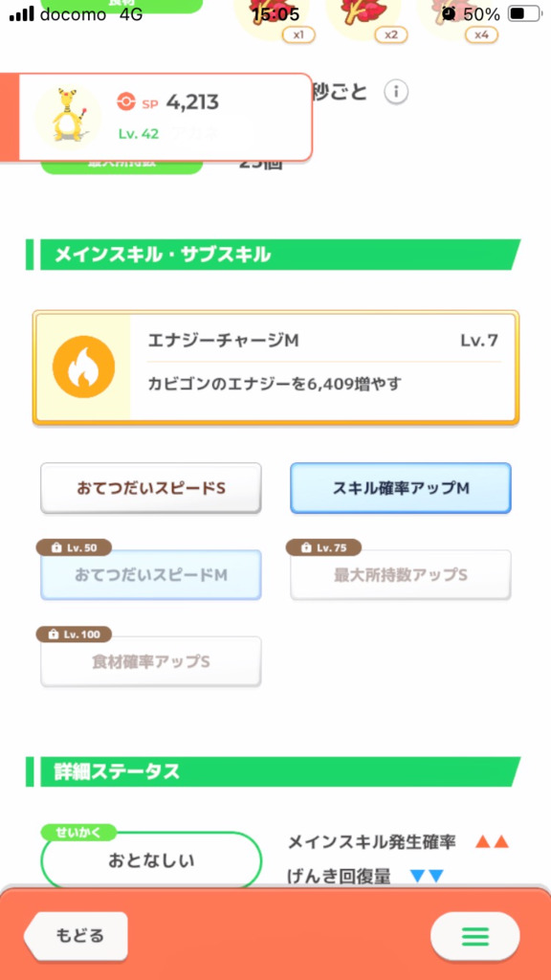The image size is (551, 980).
Task: Tap the Ampharos portrait in the header card
Action: (68, 117)
